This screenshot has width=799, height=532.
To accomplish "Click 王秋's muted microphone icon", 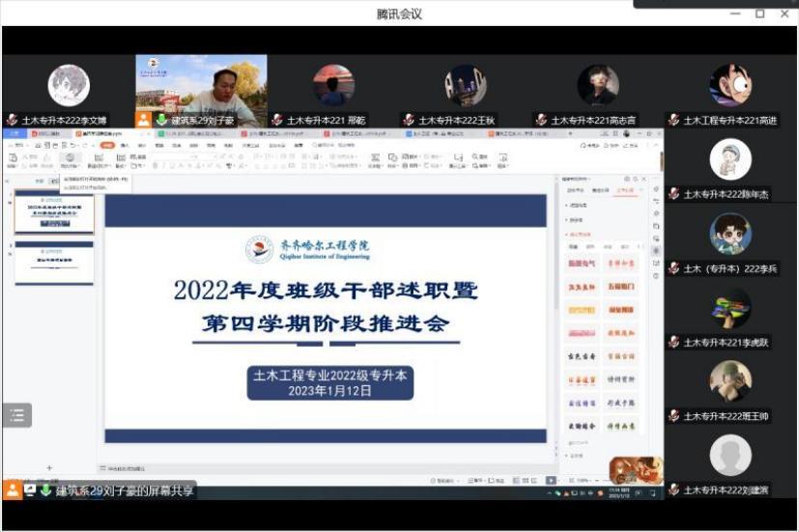I will [x=409, y=121].
